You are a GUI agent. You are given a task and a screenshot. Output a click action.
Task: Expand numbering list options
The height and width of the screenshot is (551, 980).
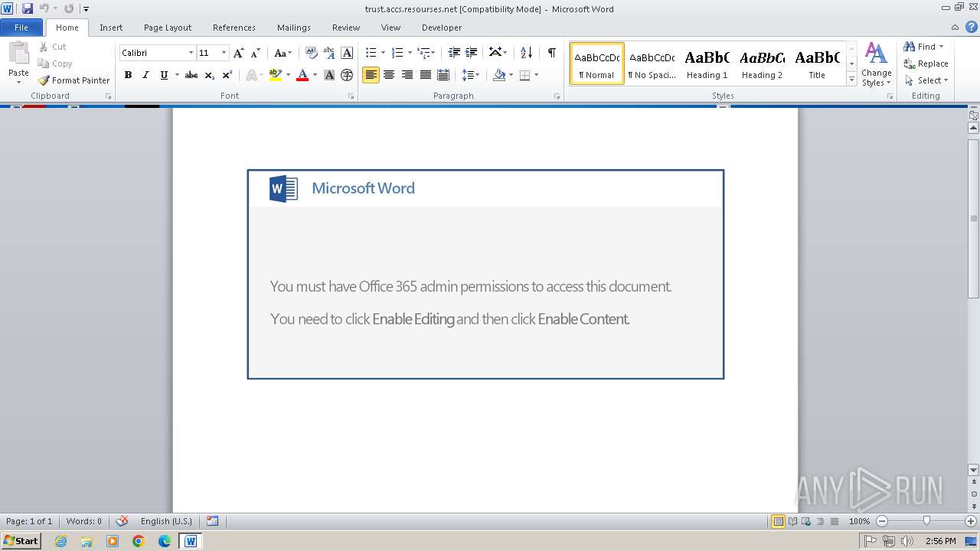click(x=410, y=53)
